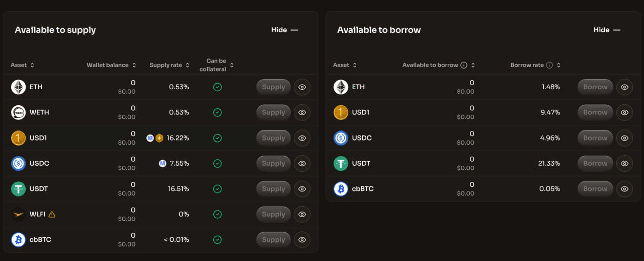Click the 9.47% USD1 borrow rate
The width and height of the screenshot is (644, 261).
550,112
